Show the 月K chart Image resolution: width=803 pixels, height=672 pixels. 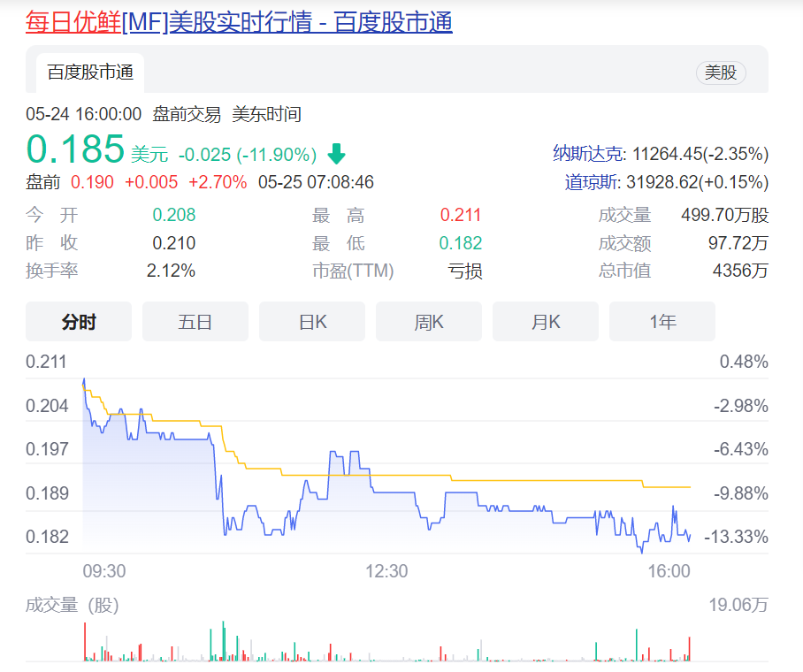click(546, 322)
